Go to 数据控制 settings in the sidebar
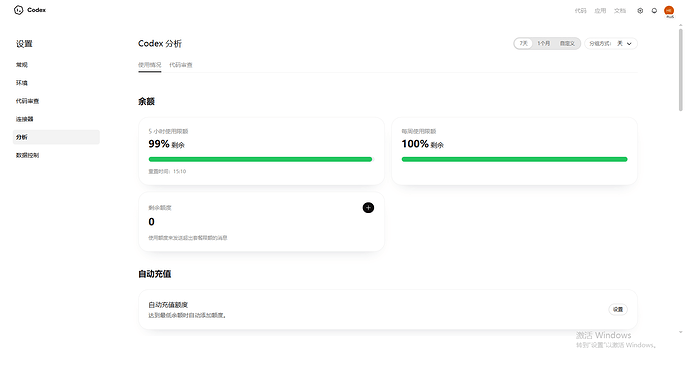This screenshot has height=369, width=690. click(56, 155)
